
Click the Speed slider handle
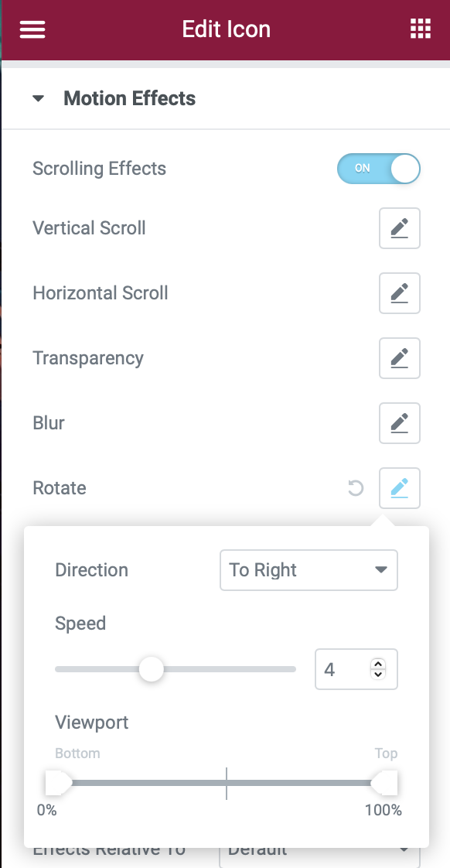click(151, 669)
